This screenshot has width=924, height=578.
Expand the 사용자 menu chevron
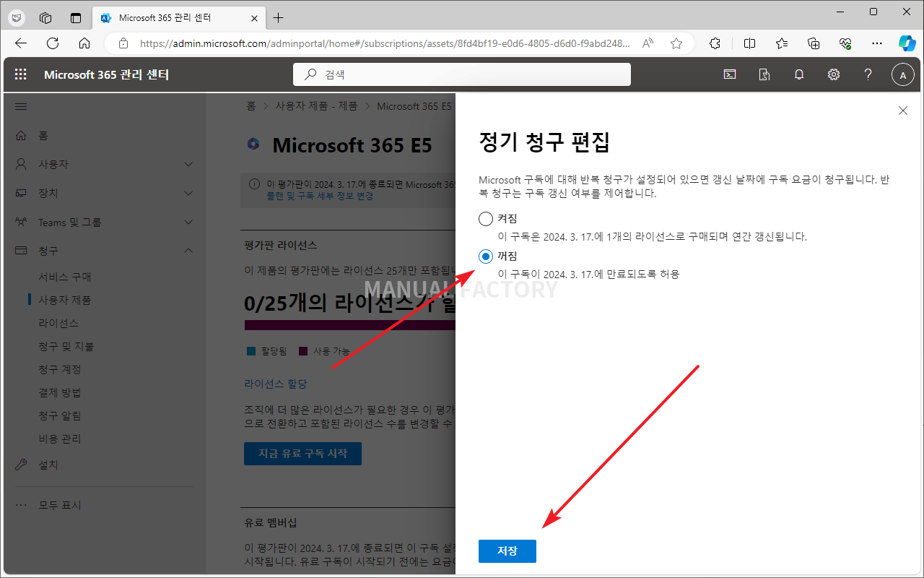tap(188, 164)
